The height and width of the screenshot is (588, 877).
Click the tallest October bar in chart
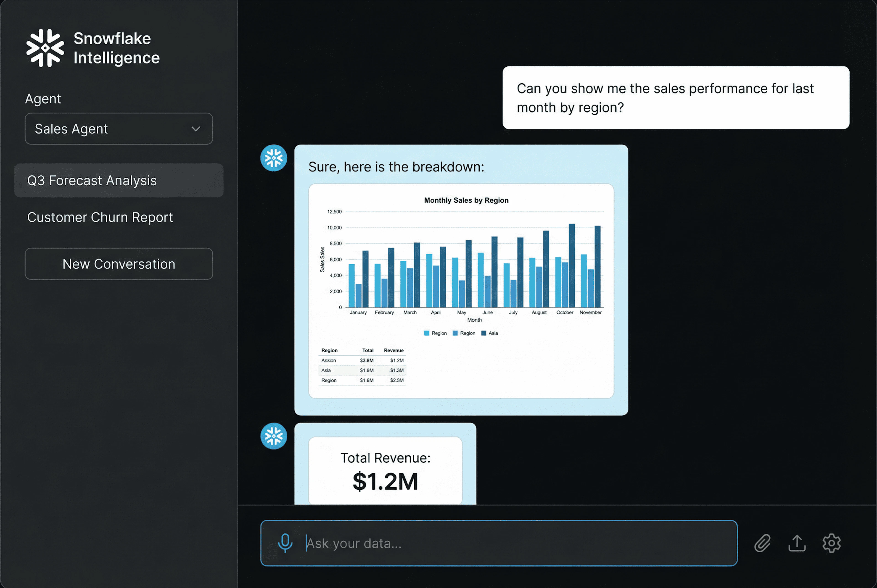tap(572, 265)
